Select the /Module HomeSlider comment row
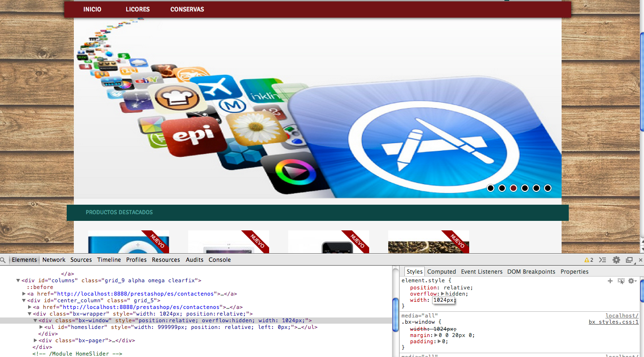This screenshot has width=644, height=357. click(x=77, y=354)
